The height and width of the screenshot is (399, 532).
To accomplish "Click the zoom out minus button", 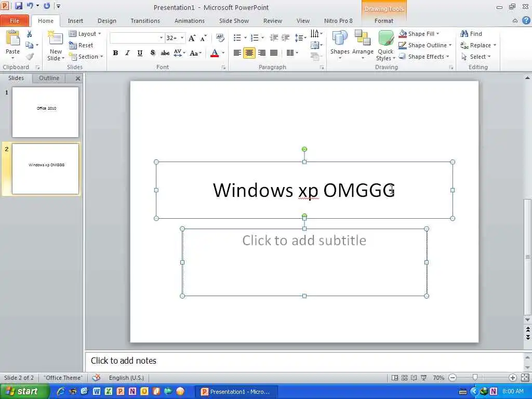I will pos(453,377).
